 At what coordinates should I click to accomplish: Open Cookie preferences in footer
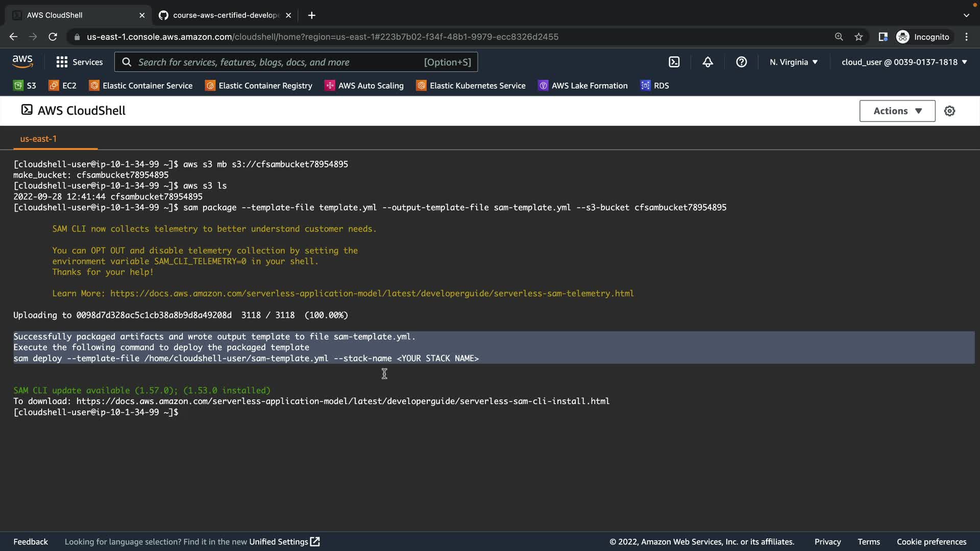coord(931,542)
